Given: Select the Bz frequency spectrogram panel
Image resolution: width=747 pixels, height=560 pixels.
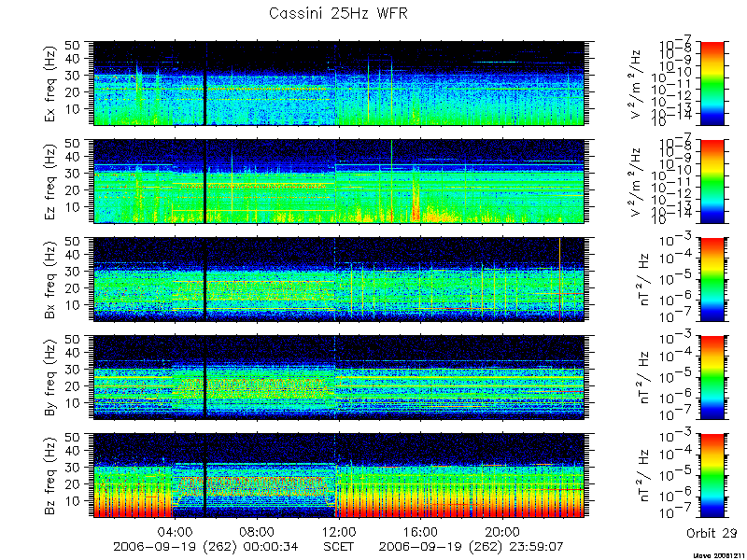Looking at the screenshot, I should point(338,476).
